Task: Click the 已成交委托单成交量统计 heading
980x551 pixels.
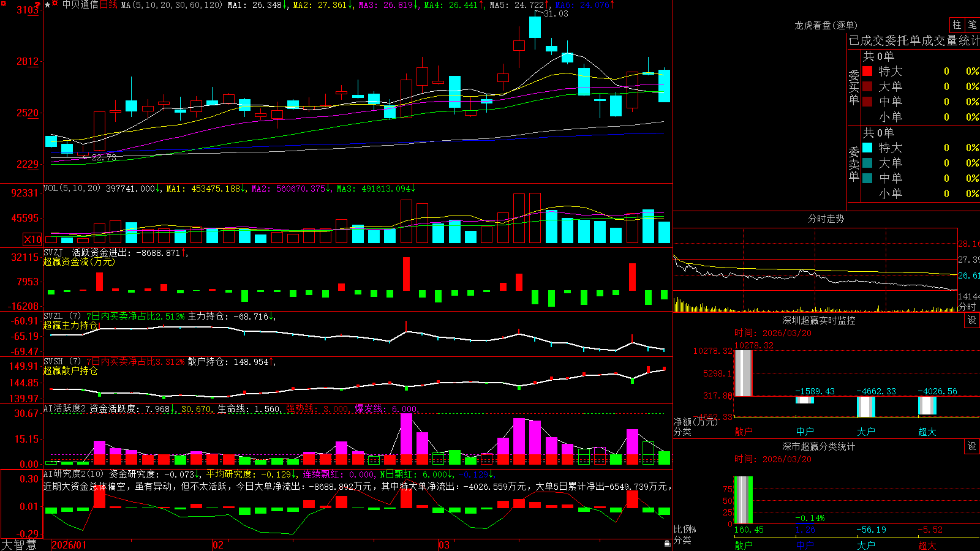Action: click(914, 40)
